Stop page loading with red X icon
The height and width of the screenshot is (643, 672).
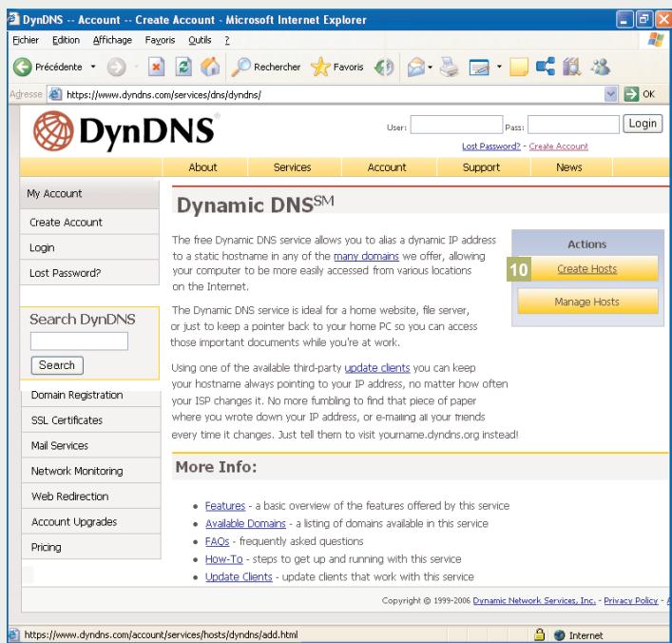pos(157,67)
